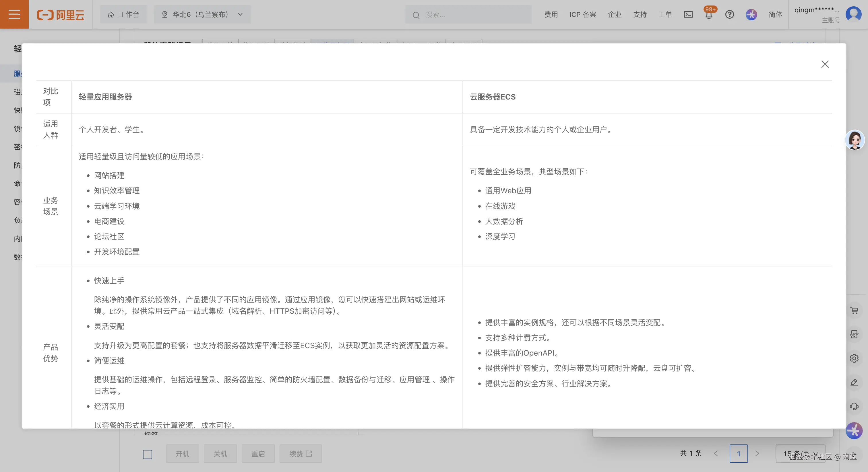Click the 重启 button
868x472 pixels.
[258, 454]
